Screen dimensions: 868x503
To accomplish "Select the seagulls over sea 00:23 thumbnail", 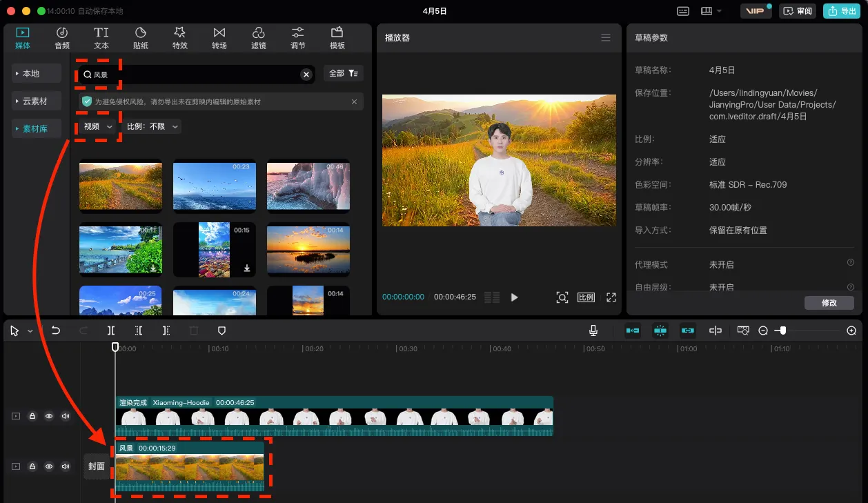I will [x=215, y=186].
